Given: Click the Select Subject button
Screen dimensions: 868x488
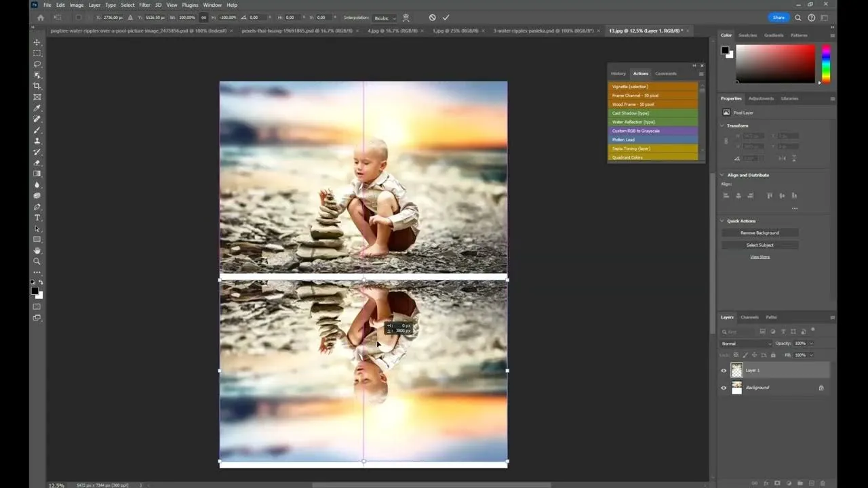Looking at the screenshot, I should click(x=759, y=245).
